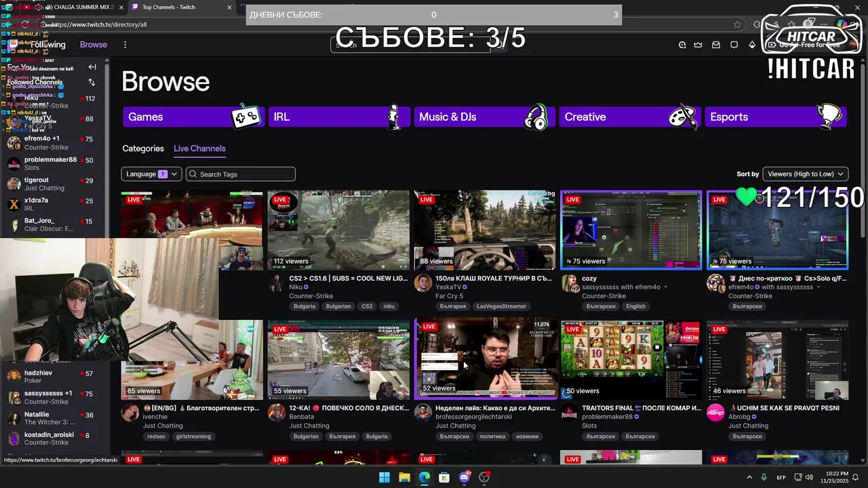868x488 pixels.
Task: Click the Niku streamer avatar under CS2 stream
Action: coord(277,283)
